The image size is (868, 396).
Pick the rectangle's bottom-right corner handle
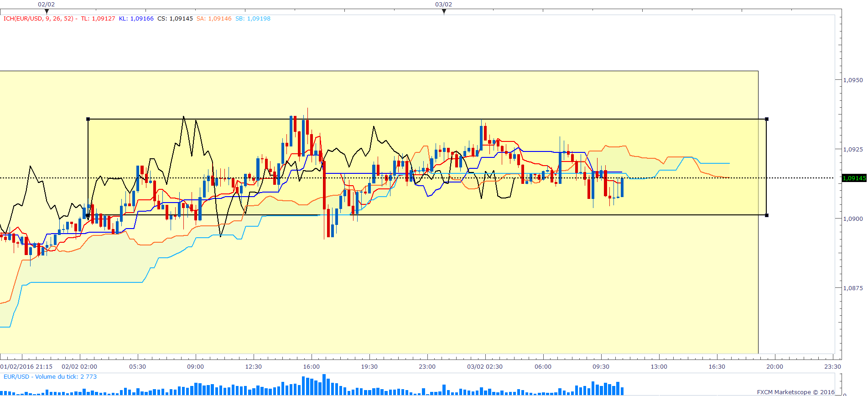(767, 215)
